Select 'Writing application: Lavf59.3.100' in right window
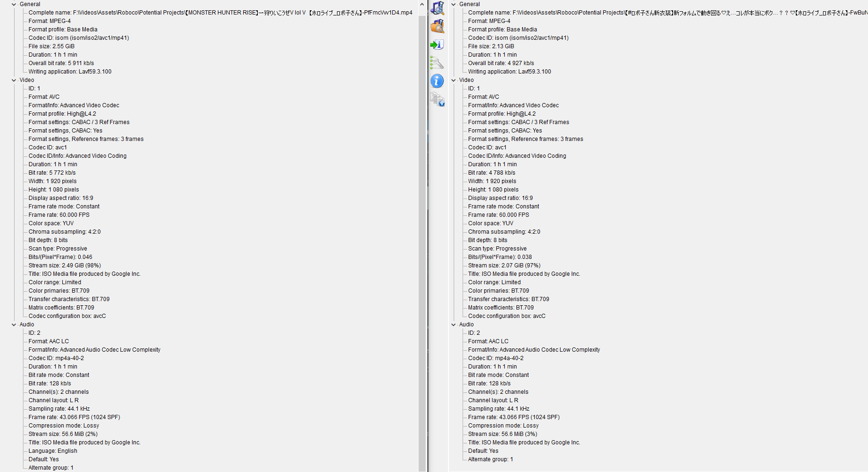The width and height of the screenshot is (868, 472). point(509,72)
